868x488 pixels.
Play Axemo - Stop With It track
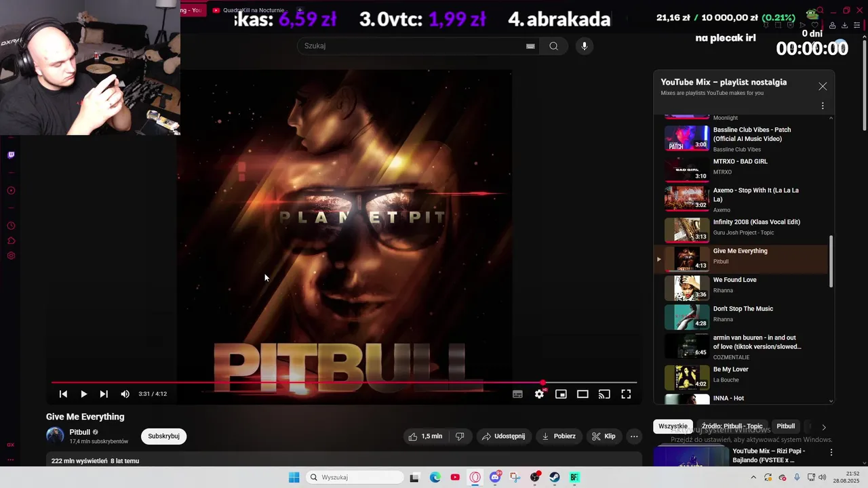(x=741, y=199)
